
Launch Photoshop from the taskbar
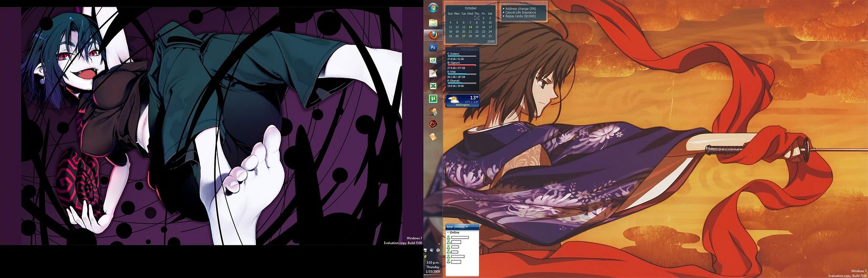[433, 47]
